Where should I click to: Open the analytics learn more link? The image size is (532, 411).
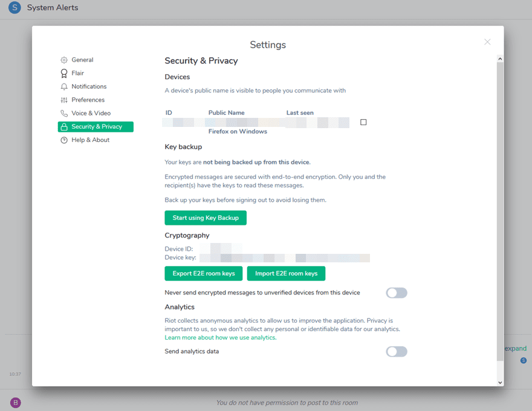click(x=221, y=338)
